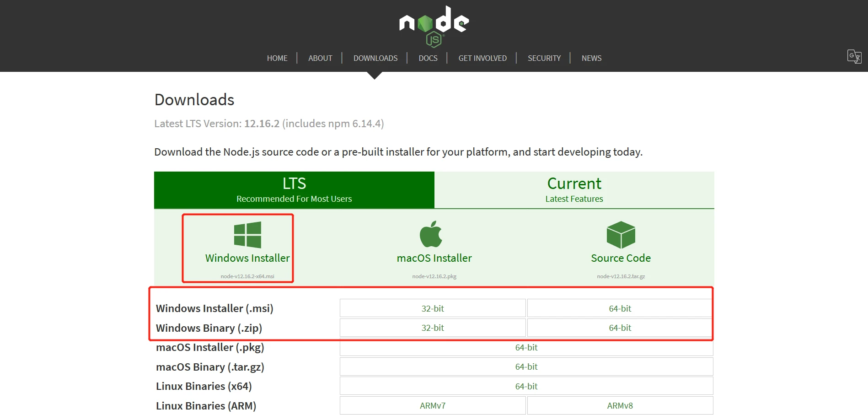
Task: Download 64-bit macOS Binary (.tar.gz)
Action: tap(526, 367)
